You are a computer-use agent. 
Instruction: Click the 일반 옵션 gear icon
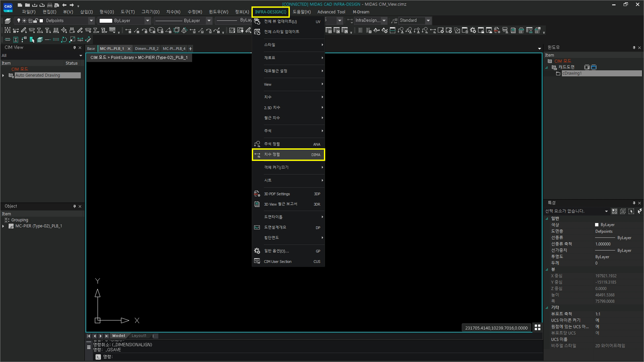point(257,251)
